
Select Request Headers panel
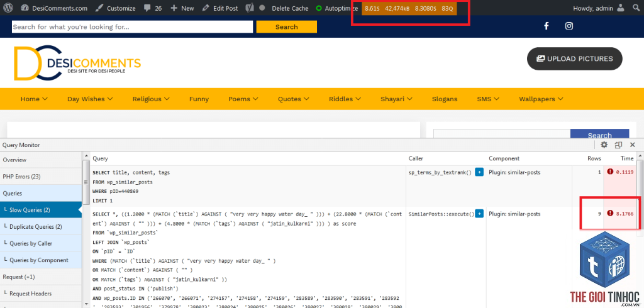[41, 294]
